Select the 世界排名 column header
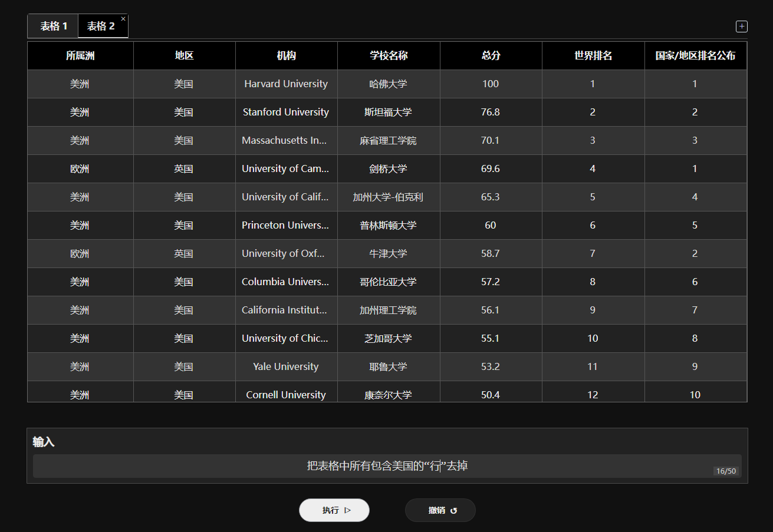Image resolution: width=773 pixels, height=532 pixels. (x=593, y=56)
